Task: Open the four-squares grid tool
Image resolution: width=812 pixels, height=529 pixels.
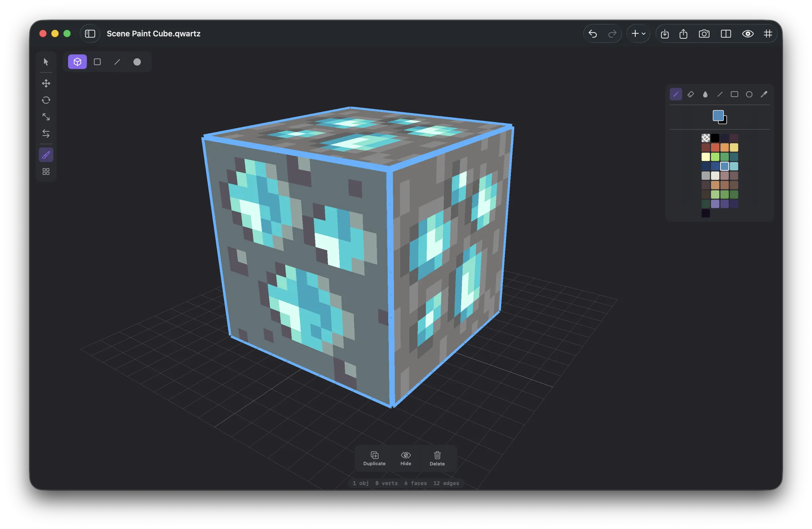Action: (x=46, y=172)
